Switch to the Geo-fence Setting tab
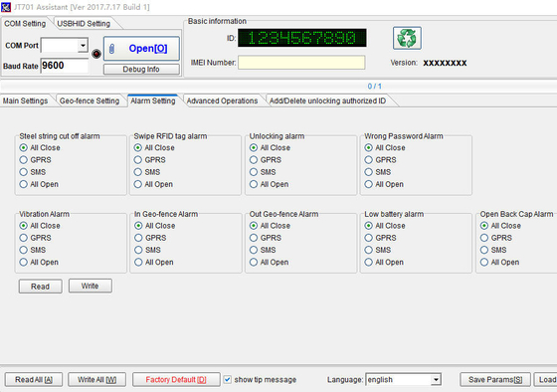This screenshot has height=392, width=557. 90,100
